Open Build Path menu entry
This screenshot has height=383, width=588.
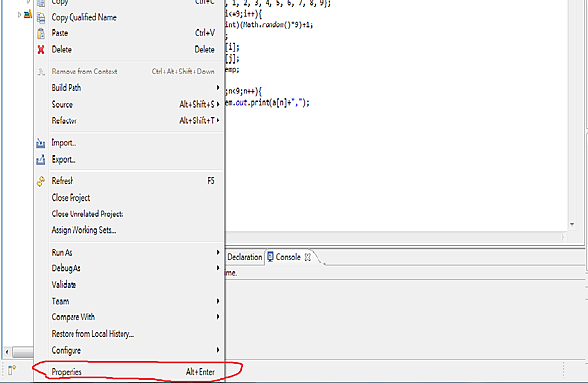point(129,88)
